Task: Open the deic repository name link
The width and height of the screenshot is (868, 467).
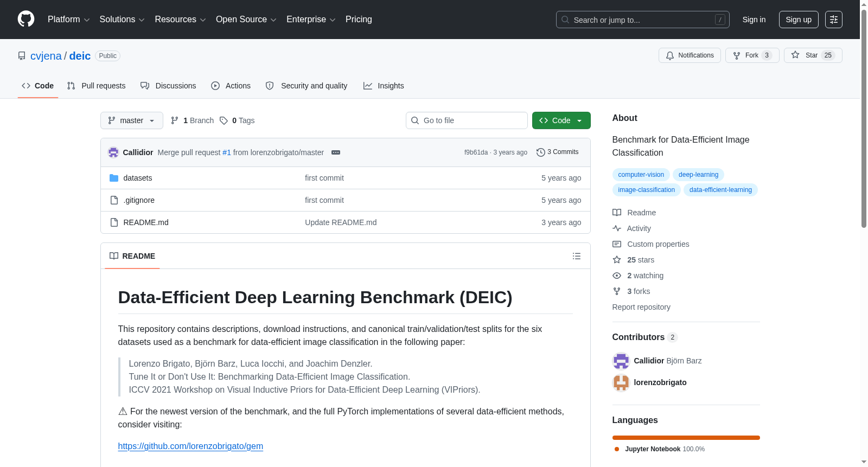Action: coord(80,56)
